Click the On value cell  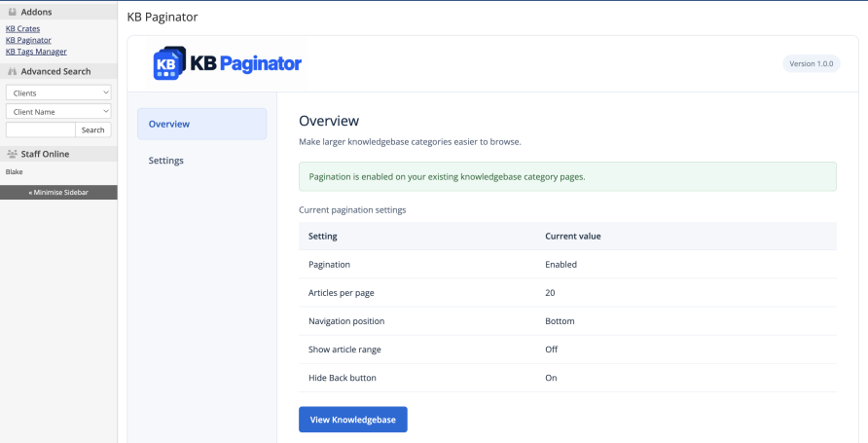coord(551,378)
